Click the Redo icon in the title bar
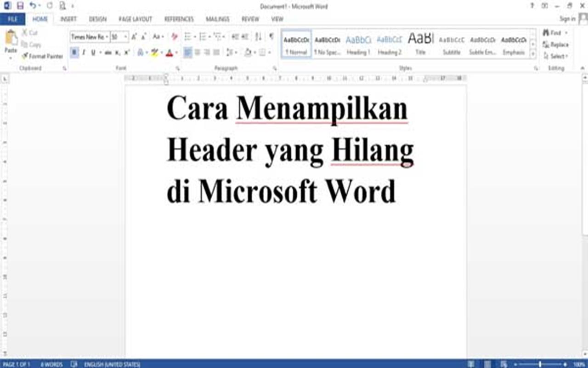 [x=50, y=6]
